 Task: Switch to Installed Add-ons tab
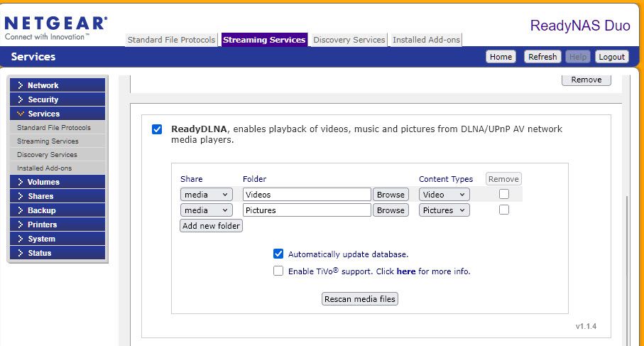(x=426, y=40)
